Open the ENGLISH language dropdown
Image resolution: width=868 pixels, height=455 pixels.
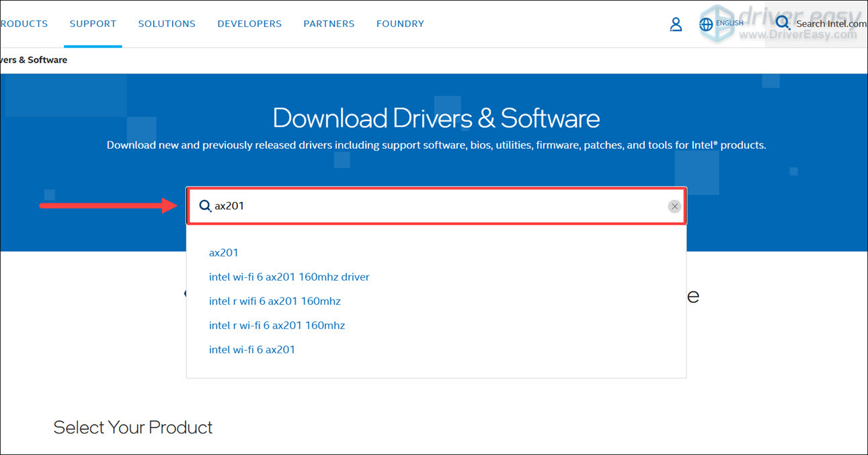coord(732,22)
